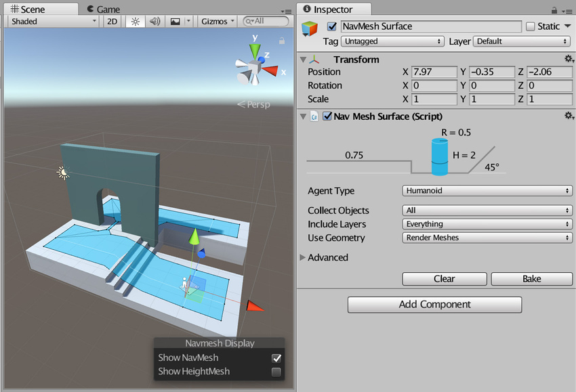
Task: Click the Add Component button
Action: point(434,305)
